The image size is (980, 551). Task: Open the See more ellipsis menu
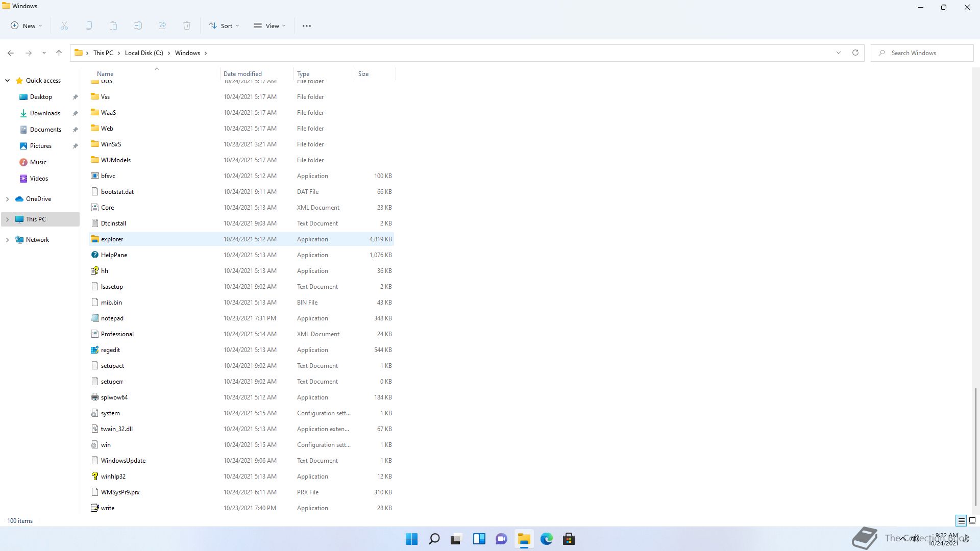pyautogui.click(x=307, y=26)
